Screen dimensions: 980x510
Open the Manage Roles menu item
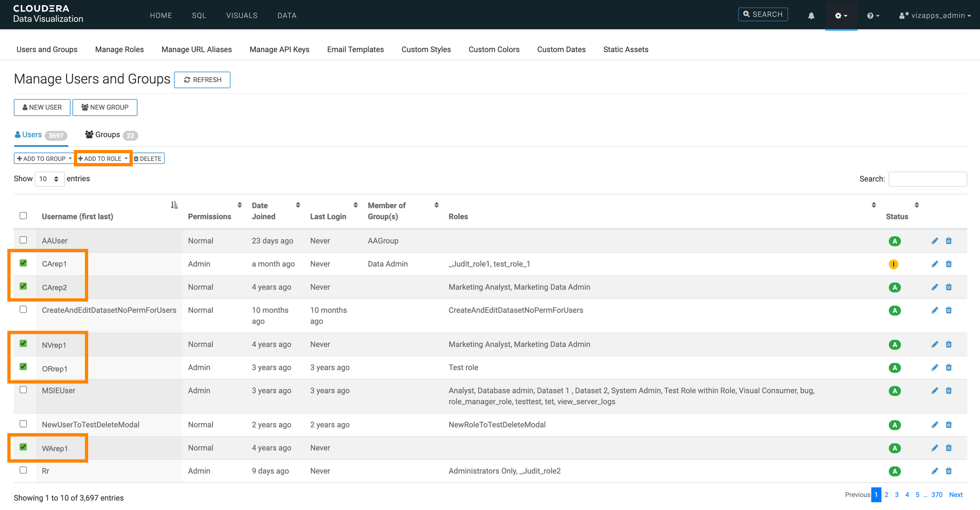click(x=119, y=49)
